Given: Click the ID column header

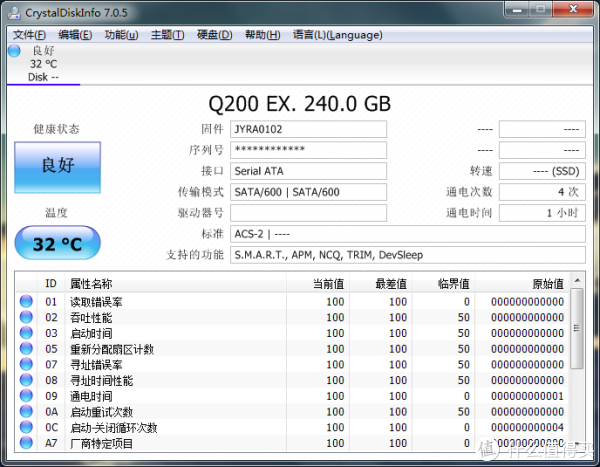Looking at the screenshot, I should 51,284.
